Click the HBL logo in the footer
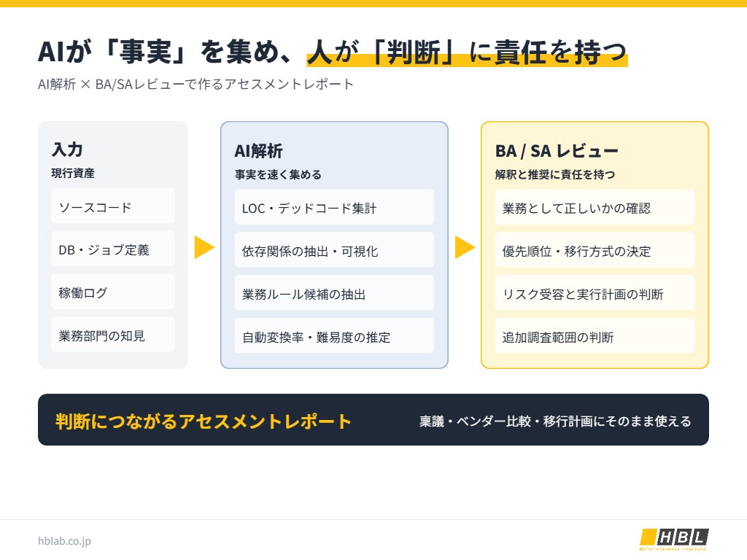The image size is (747, 560). point(673,539)
